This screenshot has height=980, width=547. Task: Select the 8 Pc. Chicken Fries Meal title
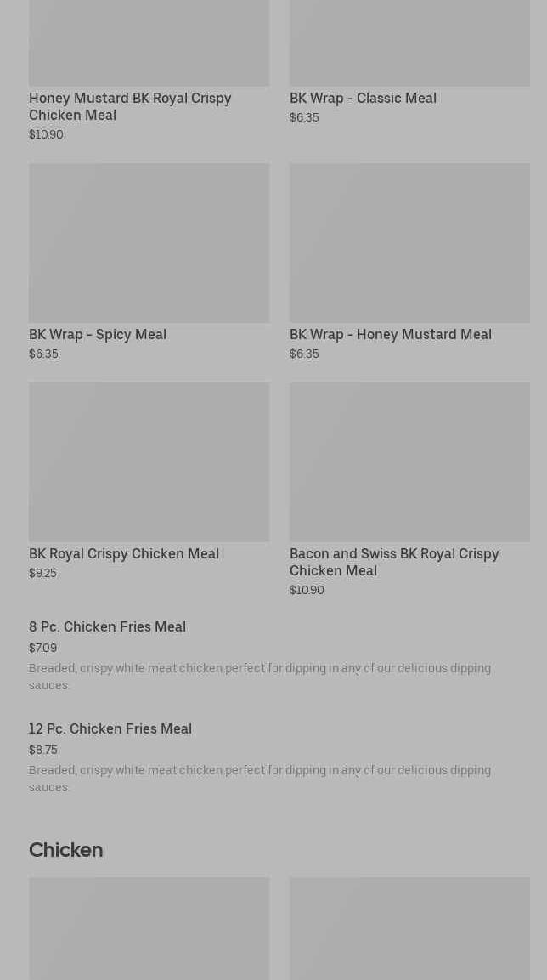click(107, 627)
